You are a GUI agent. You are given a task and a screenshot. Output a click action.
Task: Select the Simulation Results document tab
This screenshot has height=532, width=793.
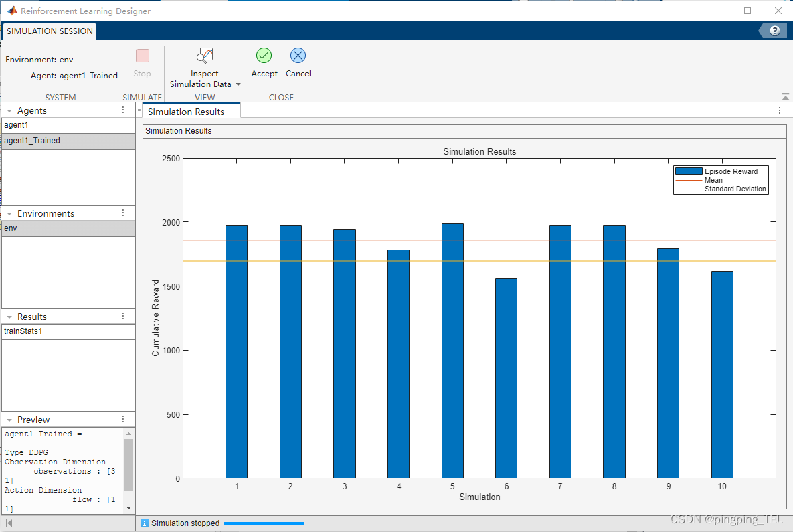pyautogui.click(x=186, y=112)
